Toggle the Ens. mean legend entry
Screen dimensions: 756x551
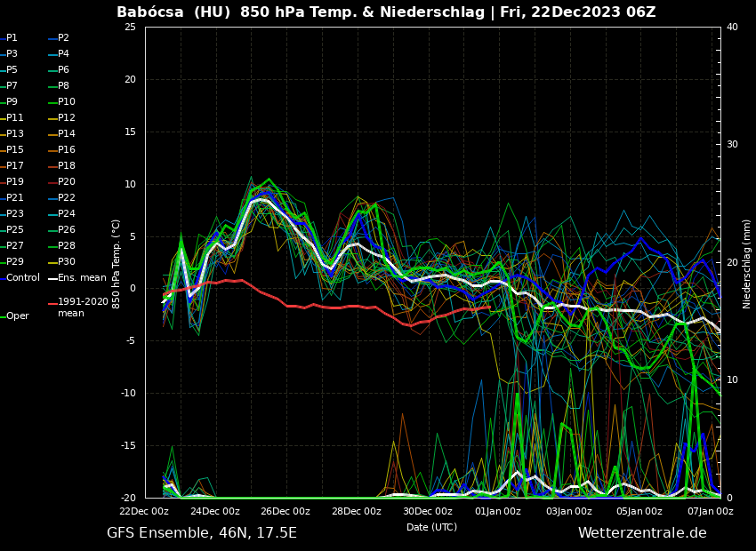81,278
